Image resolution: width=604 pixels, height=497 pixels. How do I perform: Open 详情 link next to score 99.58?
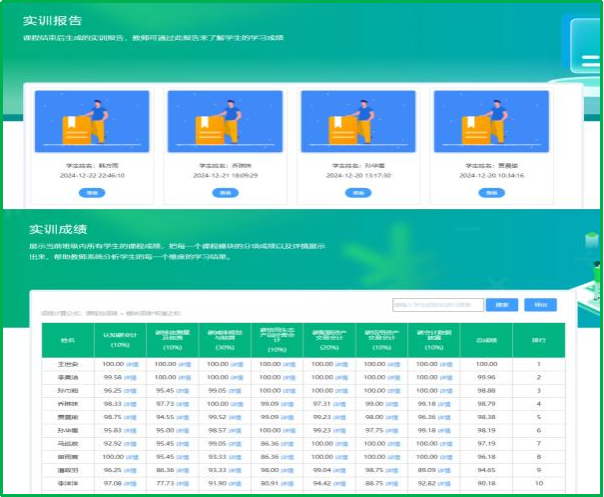130,378
